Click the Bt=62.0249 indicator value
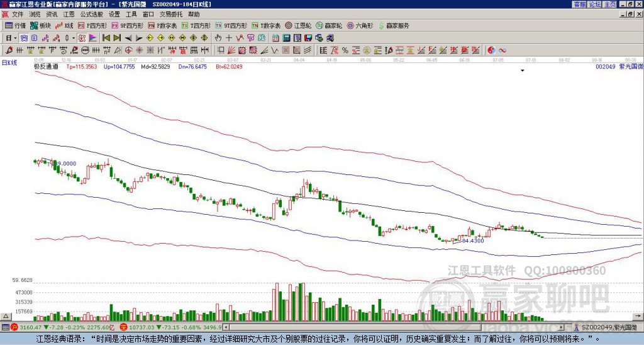Screen dimensions: 644x345 click(x=229, y=66)
